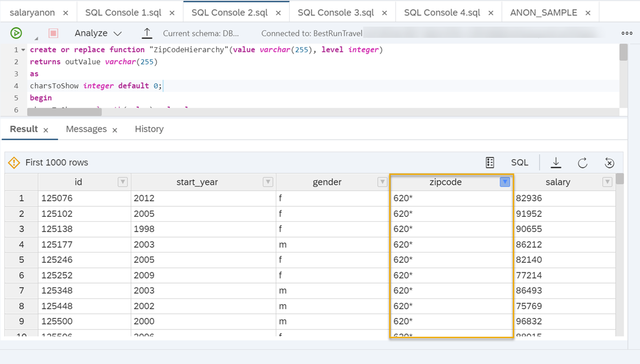Expand the Analyze dropdown menu
The height and width of the screenshot is (364, 640).
pyautogui.click(x=98, y=33)
